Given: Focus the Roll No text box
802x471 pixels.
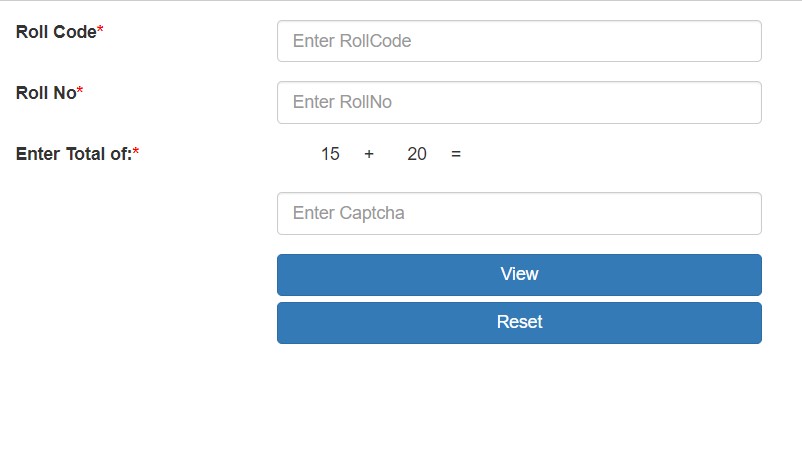Looking at the screenshot, I should (x=519, y=102).
